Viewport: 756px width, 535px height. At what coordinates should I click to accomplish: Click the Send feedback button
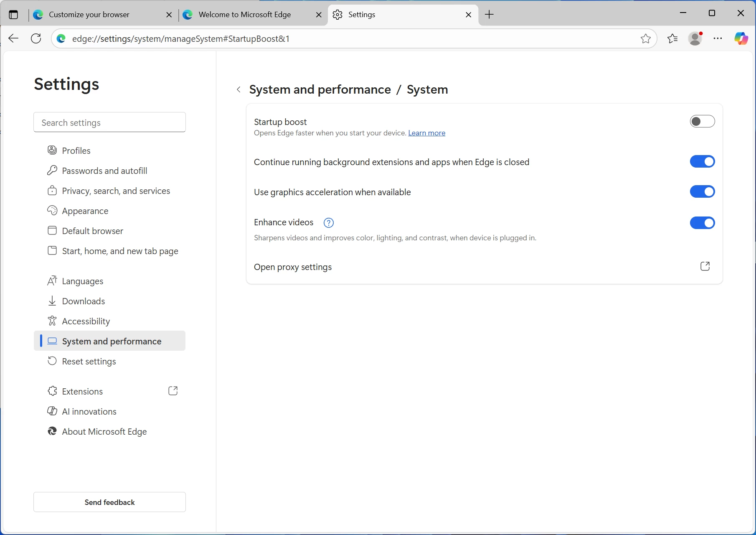point(109,502)
